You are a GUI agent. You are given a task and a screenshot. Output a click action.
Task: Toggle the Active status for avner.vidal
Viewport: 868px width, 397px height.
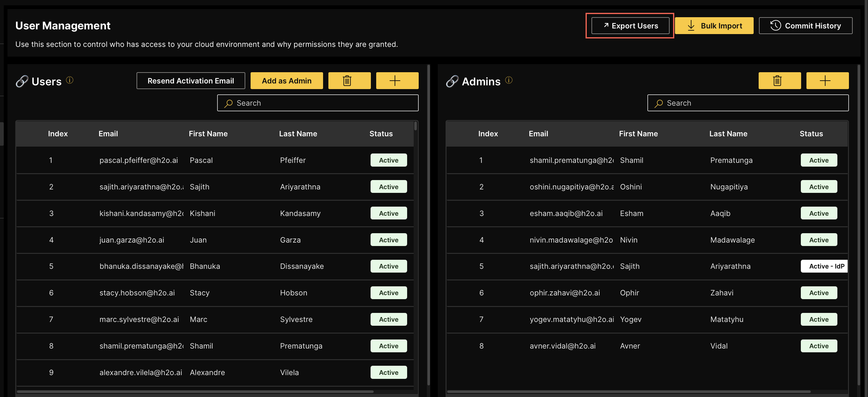(x=819, y=346)
